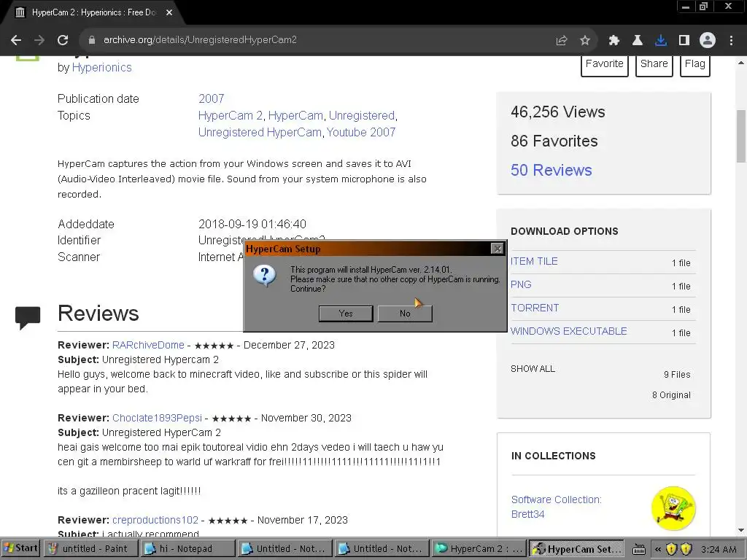The height and width of the screenshot is (560, 747).
Task: Click the padlock site info icon
Action: (92, 40)
